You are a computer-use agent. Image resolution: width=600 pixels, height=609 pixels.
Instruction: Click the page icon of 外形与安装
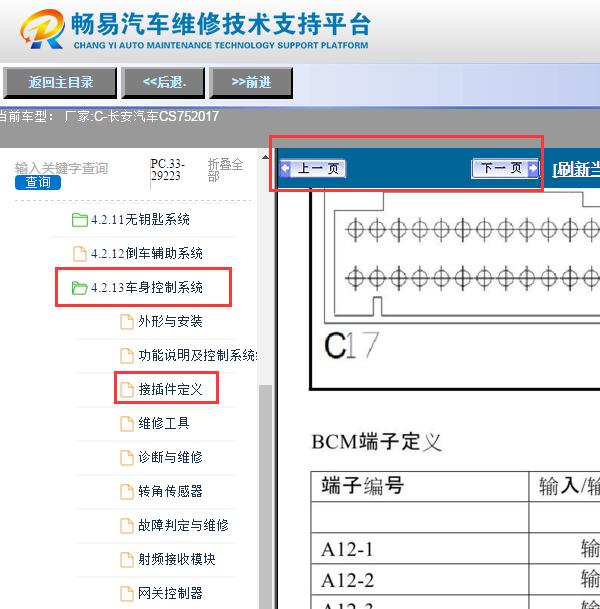(x=127, y=322)
